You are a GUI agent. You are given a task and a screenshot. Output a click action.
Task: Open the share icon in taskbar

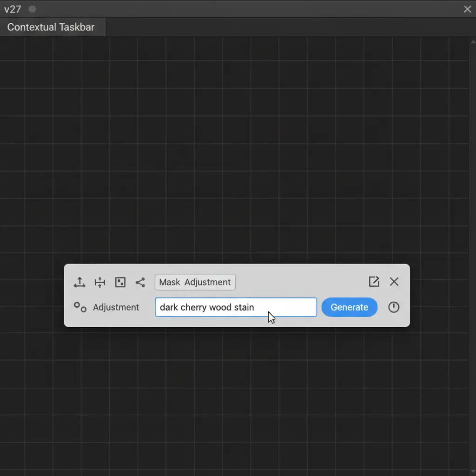tap(140, 282)
